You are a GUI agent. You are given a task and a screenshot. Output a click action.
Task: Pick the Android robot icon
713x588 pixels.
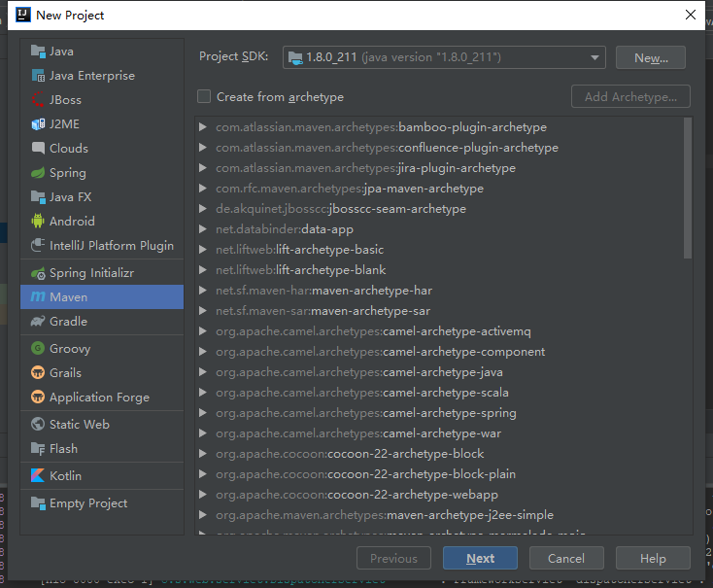(x=38, y=221)
